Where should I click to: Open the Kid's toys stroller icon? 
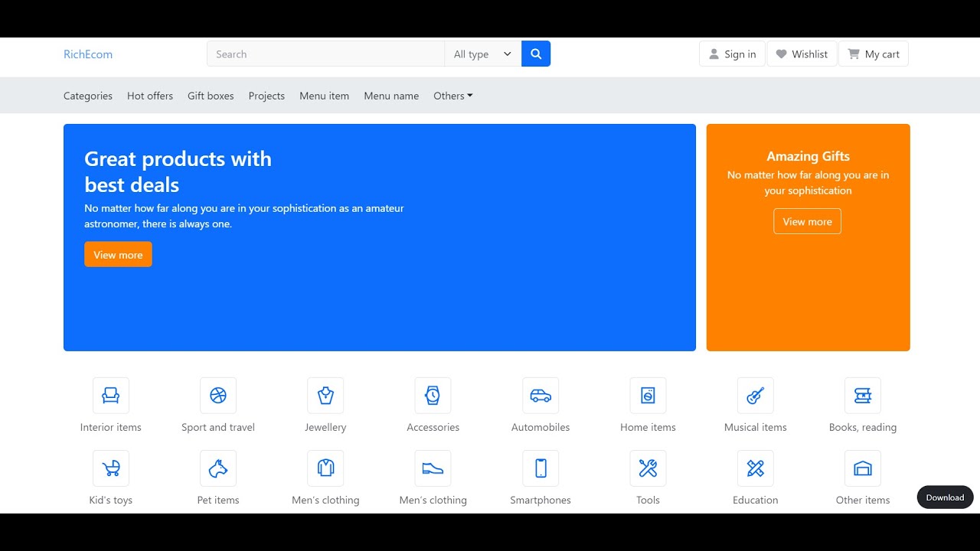pyautogui.click(x=111, y=468)
